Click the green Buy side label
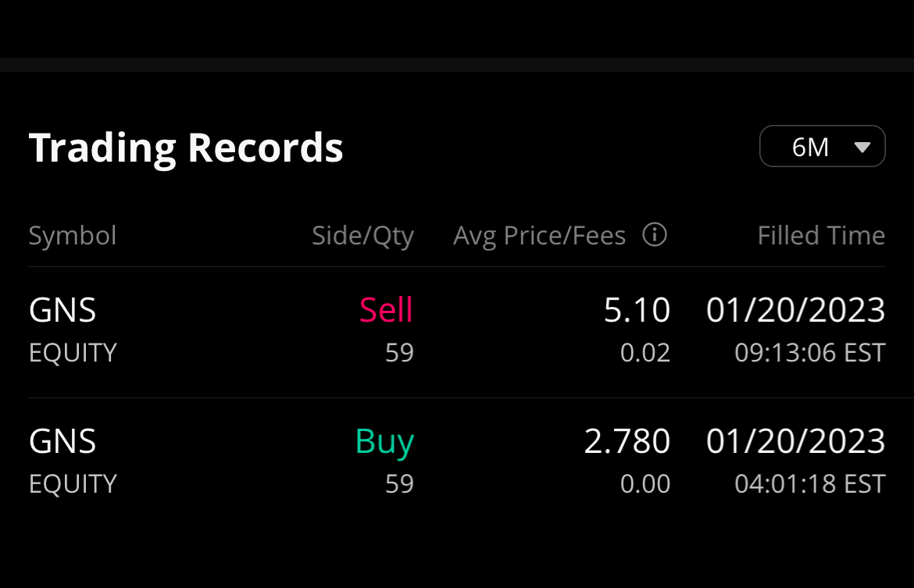 point(384,442)
